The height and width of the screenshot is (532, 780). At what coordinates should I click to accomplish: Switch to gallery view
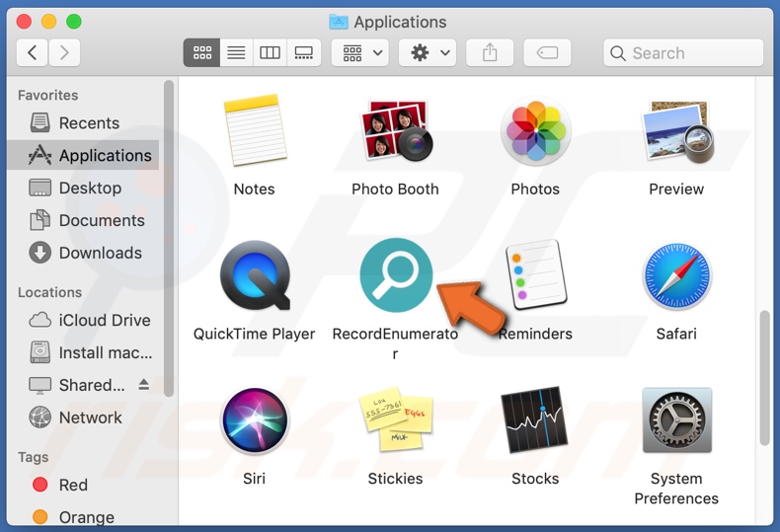[303, 52]
